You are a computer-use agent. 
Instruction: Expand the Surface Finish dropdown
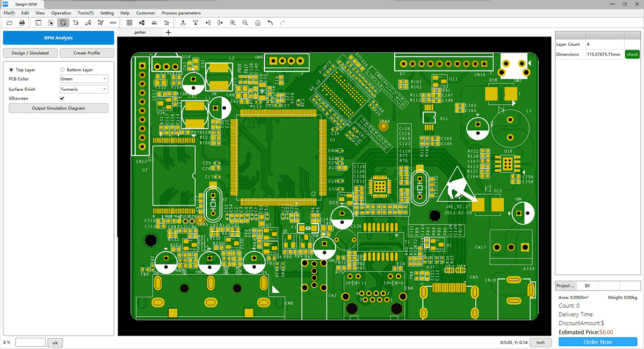[x=84, y=89]
